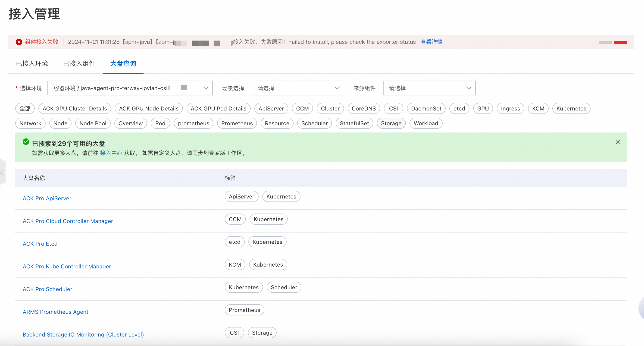
Task: Select the KCM filter tag in top row
Action: point(538,109)
